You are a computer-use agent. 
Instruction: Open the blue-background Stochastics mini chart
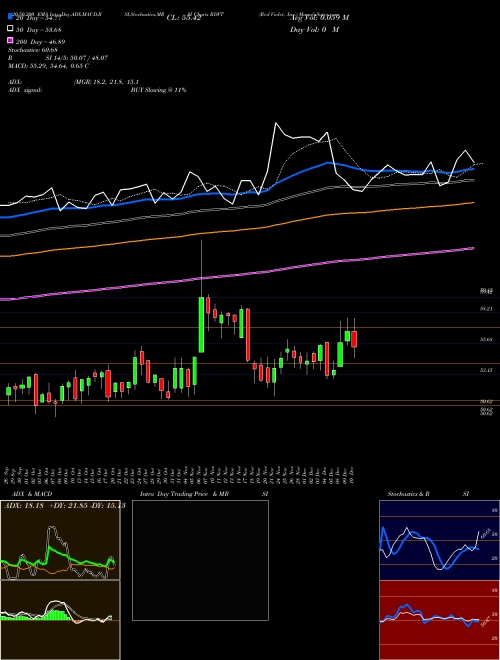pyautogui.click(x=439, y=540)
